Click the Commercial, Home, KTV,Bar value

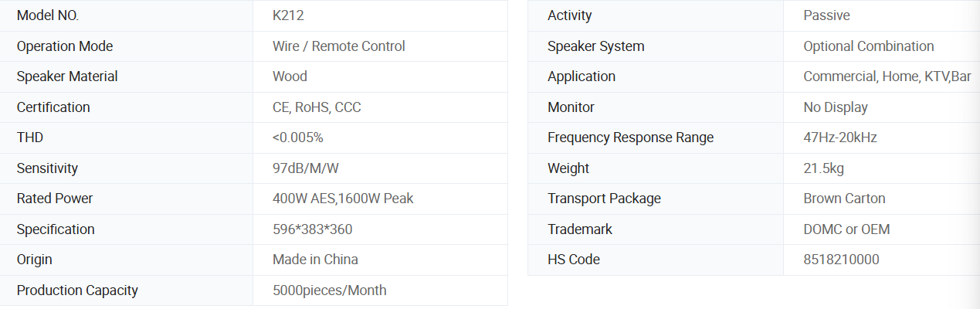click(x=887, y=76)
